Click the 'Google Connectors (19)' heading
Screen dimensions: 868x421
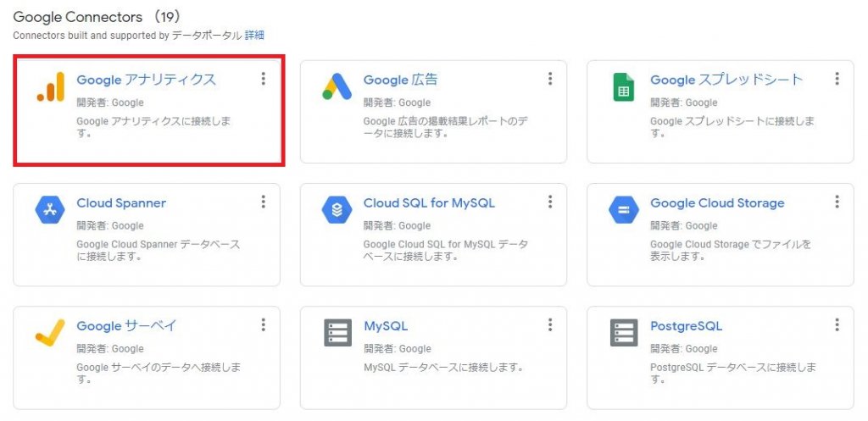pyautogui.click(x=97, y=17)
